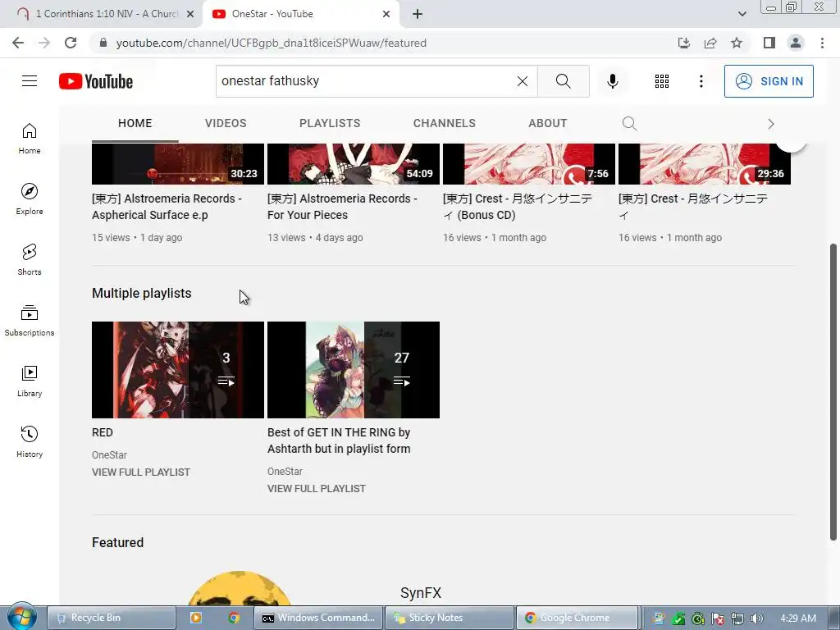The image size is (840, 630).
Task: Open OneStar channel link under RED
Action: (x=109, y=454)
